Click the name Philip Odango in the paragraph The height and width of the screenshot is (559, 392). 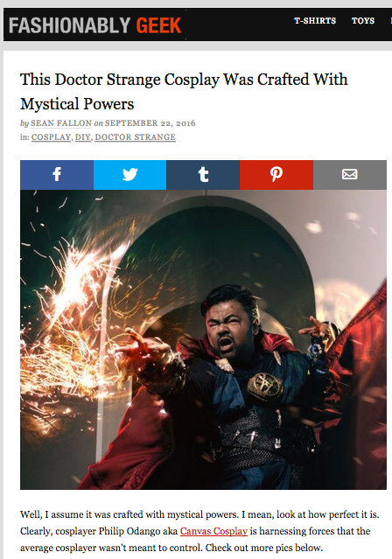pyautogui.click(x=129, y=531)
